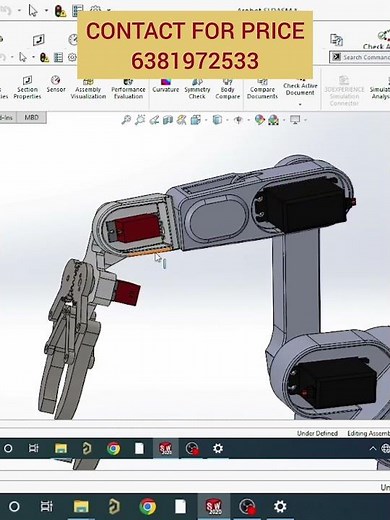The image size is (390, 520).
Task: Show hidden tray icons in the upper taskbar
Action: click(x=373, y=449)
